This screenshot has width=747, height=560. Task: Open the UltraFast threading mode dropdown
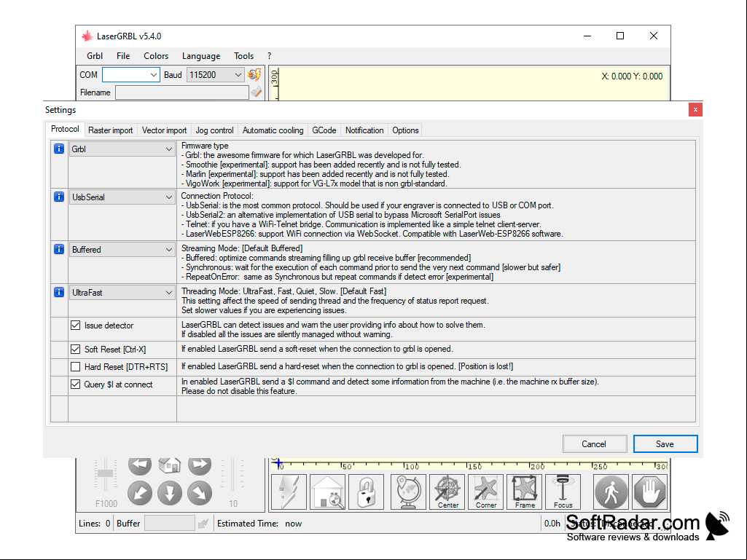tap(122, 292)
